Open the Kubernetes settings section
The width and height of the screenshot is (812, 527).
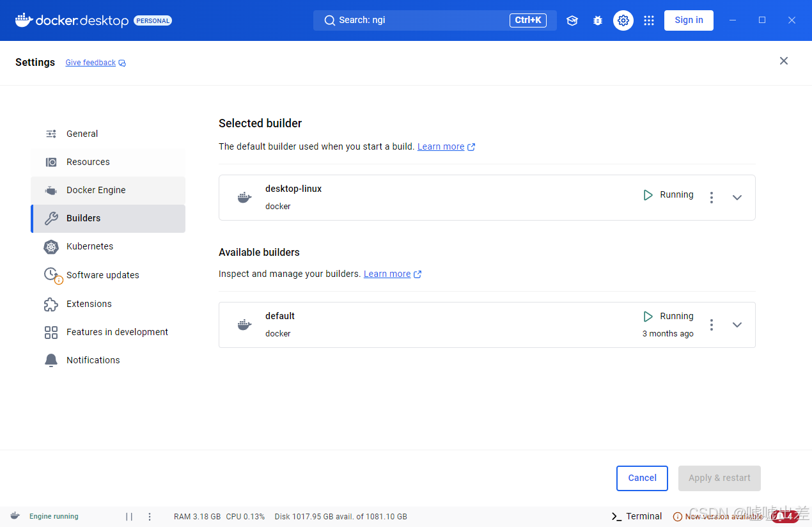tap(108, 246)
